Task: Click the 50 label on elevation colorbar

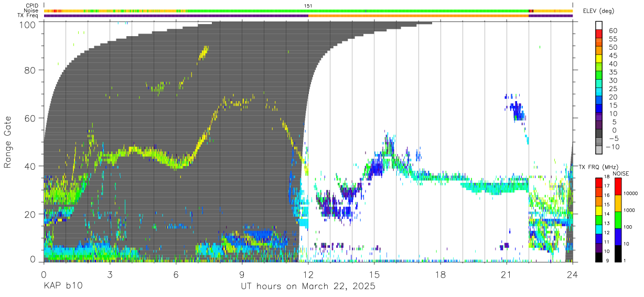Action: pos(613,48)
